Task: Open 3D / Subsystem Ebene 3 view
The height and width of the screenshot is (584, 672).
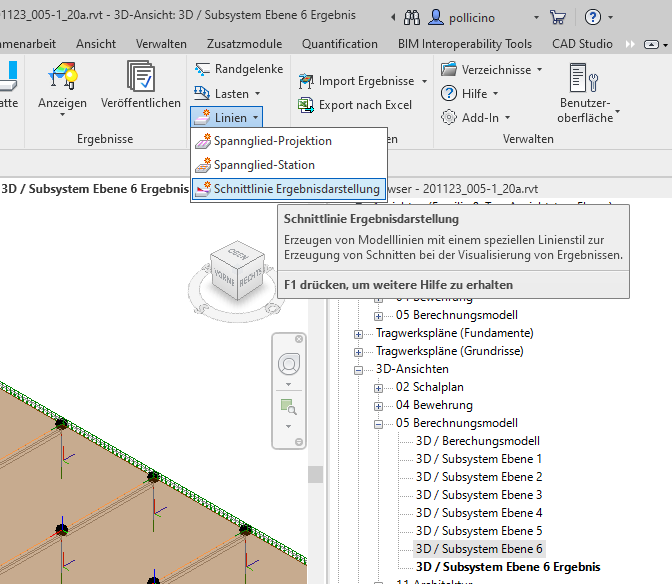Action: (x=479, y=495)
